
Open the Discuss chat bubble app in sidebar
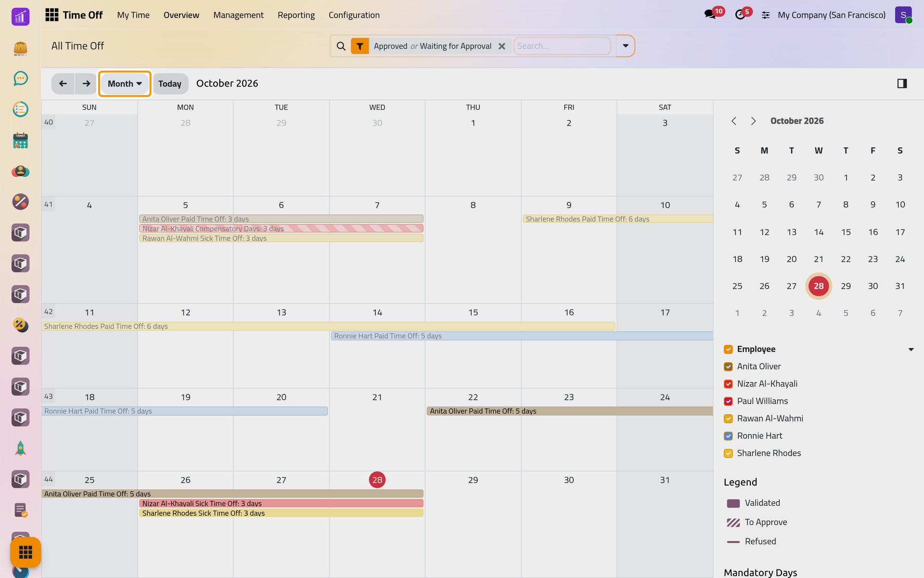coord(20,78)
